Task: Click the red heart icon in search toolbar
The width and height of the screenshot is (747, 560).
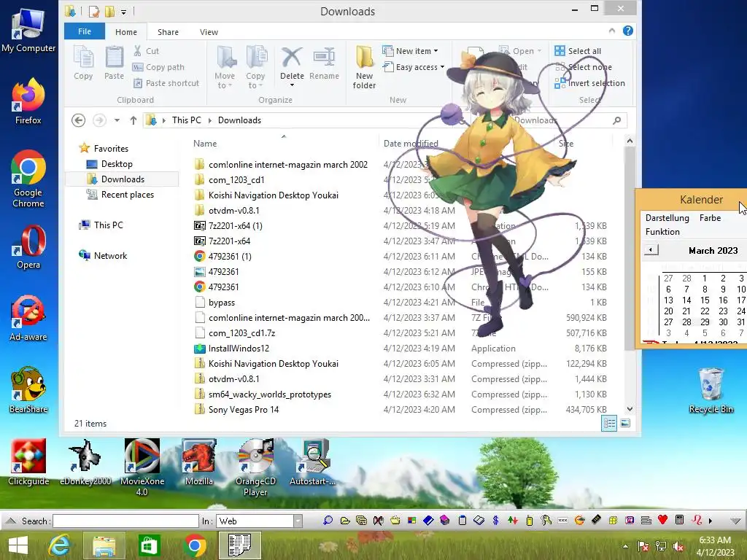Action: 662,520
